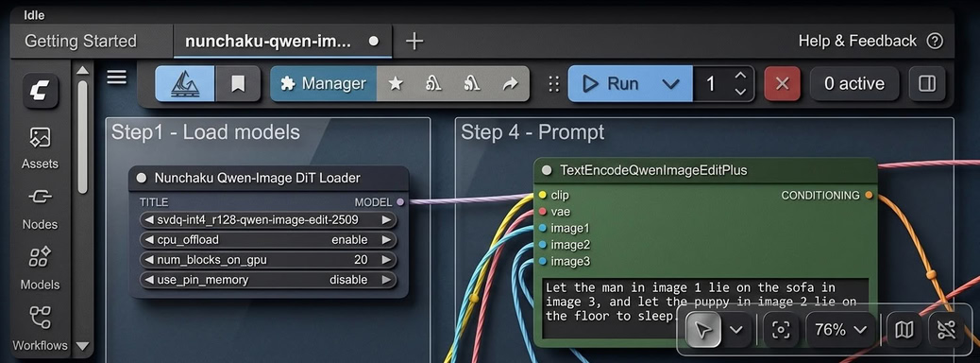The image size is (980, 363).
Task: Click the sidebar scroll up arrow
Action: tap(82, 70)
